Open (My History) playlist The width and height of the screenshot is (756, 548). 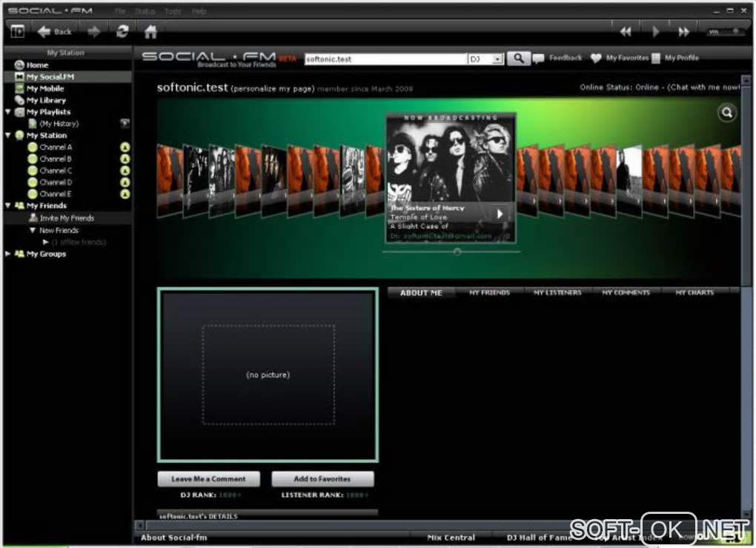click(x=59, y=124)
